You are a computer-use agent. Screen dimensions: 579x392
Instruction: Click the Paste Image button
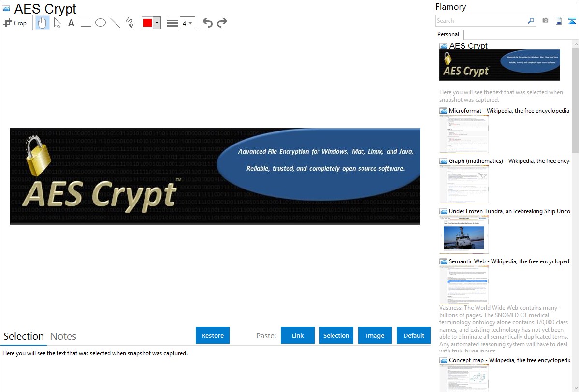375,335
